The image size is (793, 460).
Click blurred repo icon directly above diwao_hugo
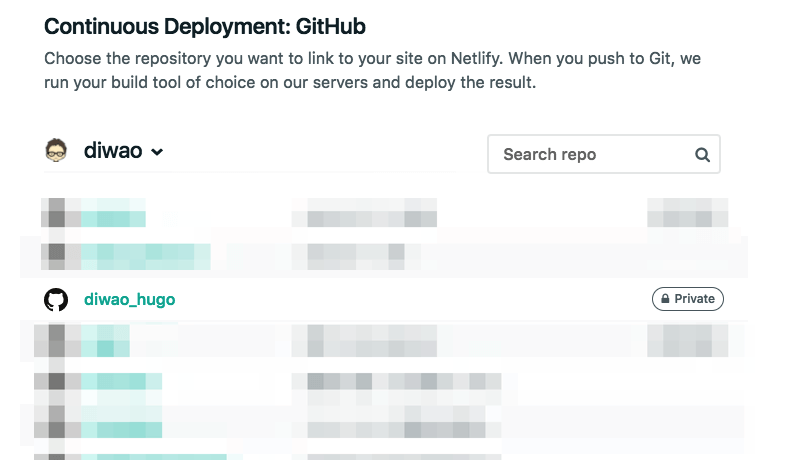point(56,255)
